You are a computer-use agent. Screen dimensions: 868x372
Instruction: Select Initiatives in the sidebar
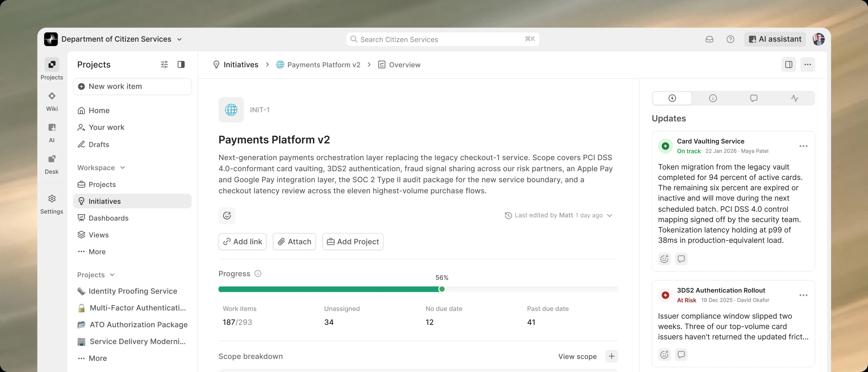click(x=132, y=201)
